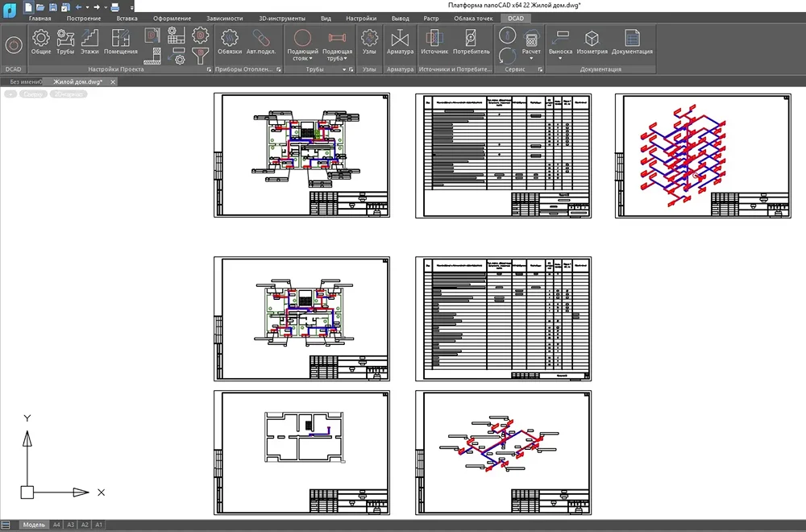This screenshot has height=532, width=806.
Task: Click the Узлы nodes icon
Action: [369, 41]
